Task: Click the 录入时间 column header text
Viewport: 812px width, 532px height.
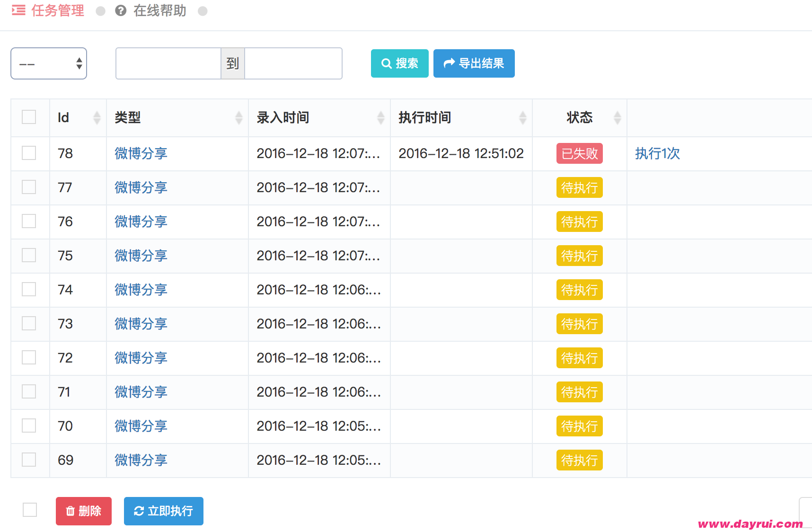Action: pyautogui.click(x=283, y=117)
